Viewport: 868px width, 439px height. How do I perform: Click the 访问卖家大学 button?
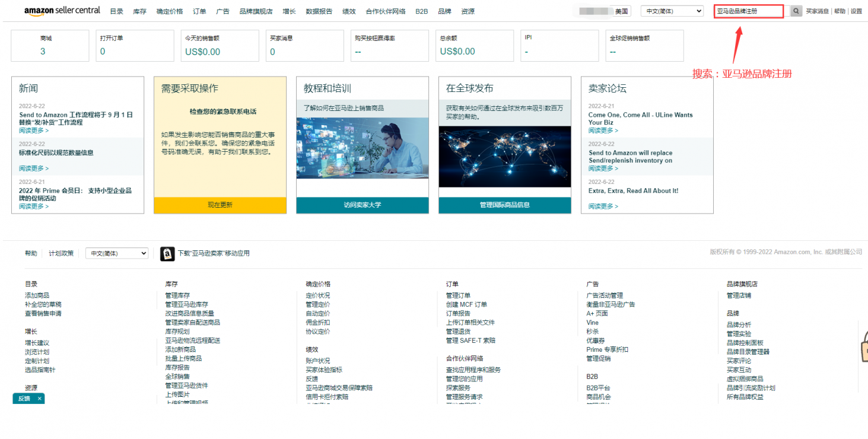(363, 205)
